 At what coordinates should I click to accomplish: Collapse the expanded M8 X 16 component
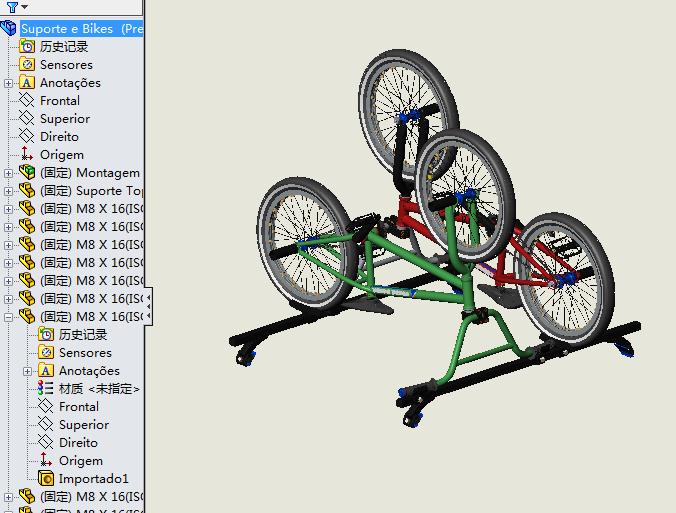[9, 317]
